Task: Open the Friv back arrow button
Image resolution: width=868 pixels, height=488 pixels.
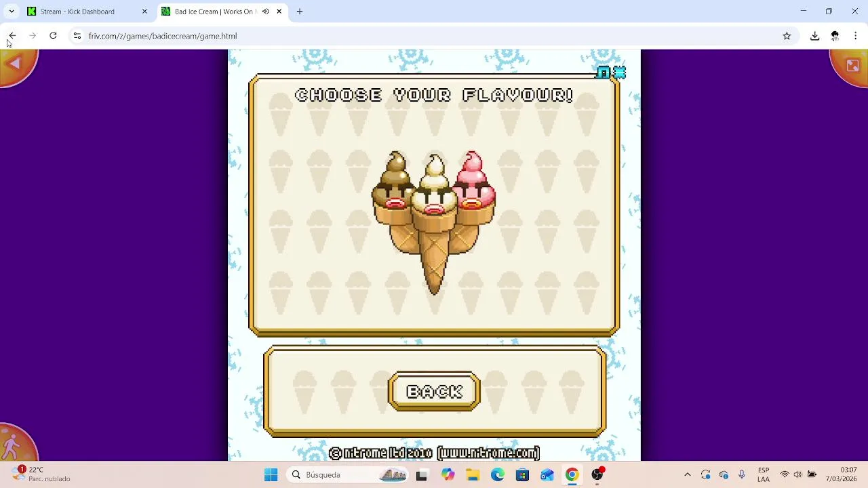Action: (x=15, y=64)
